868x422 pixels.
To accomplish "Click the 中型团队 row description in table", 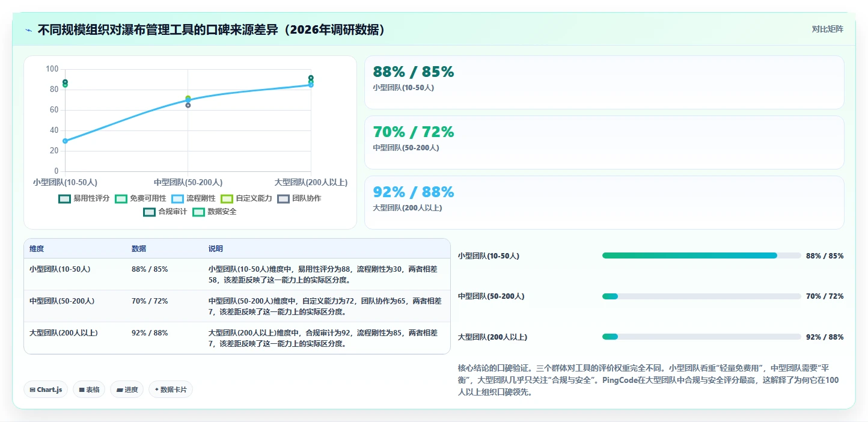I will click(325, 306).
